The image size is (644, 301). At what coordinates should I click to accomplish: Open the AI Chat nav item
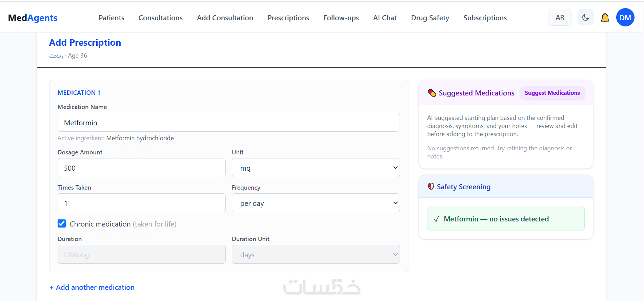point(385,18)
